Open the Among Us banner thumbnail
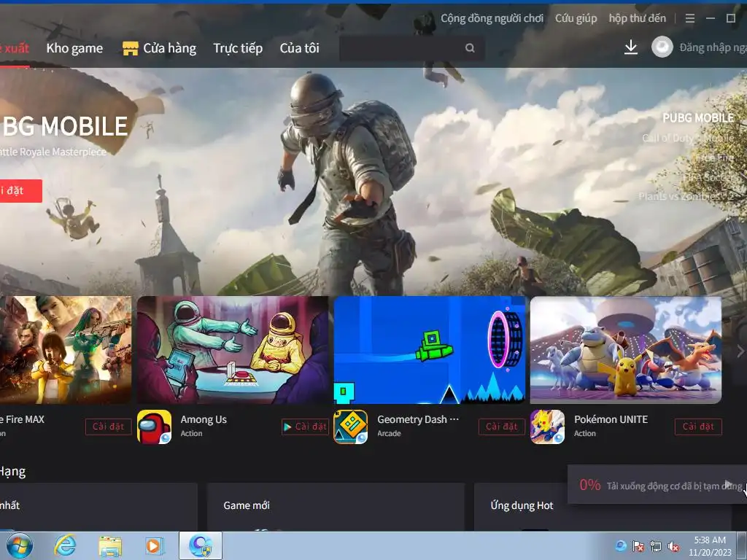This screenshot has width=747, height=560. (x=233, y=350)
